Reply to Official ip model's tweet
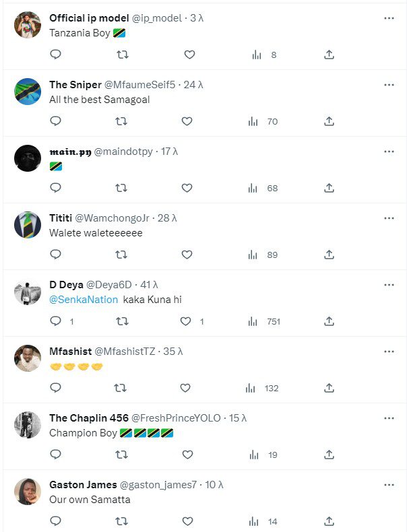This screenshot has width=407, height=532. point(56,55)
